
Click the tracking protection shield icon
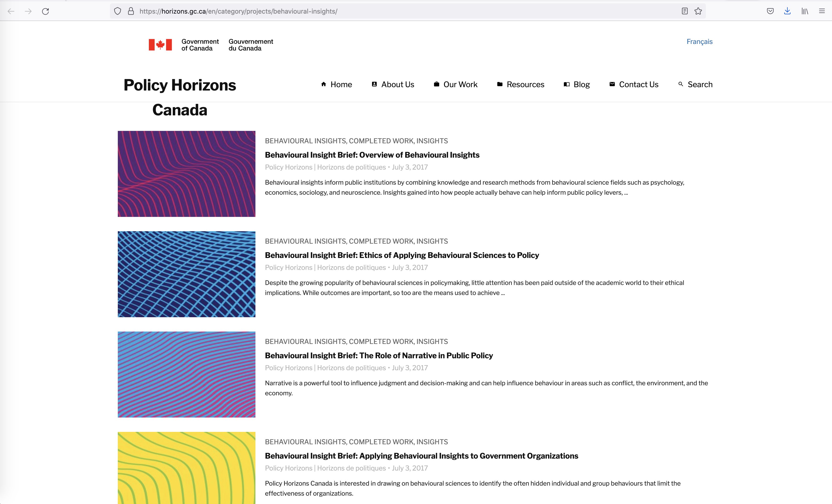click(x=118, y=11)
